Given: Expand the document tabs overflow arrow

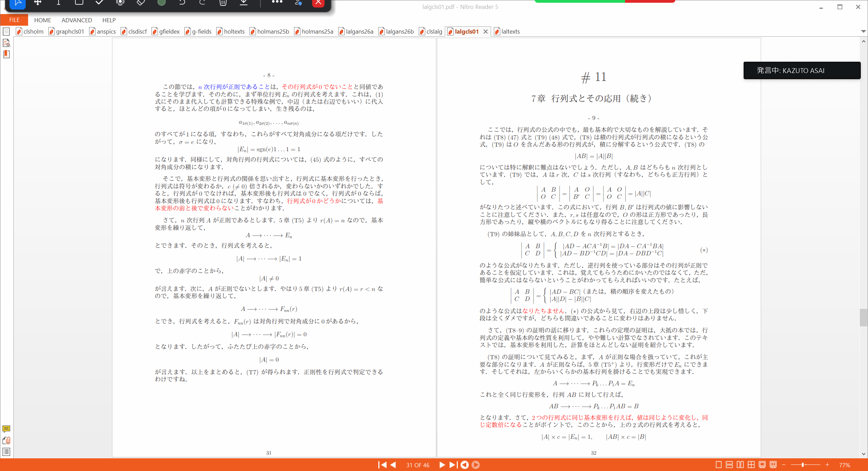Looking at the screenshot, I should (x=863, y=31).
